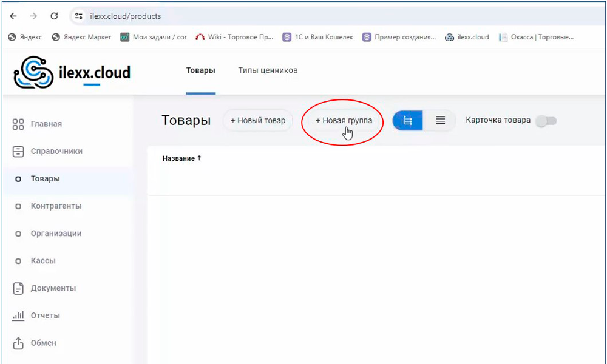Click the + Новая группа button
This screenshot has width=607, height=364.
pos(344,121)
